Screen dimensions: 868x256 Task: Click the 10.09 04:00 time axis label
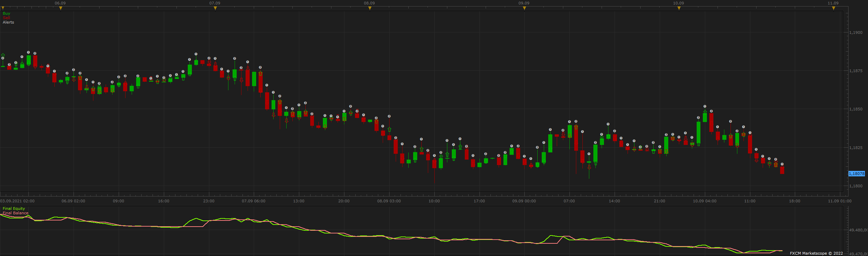[x=705, y=201]
